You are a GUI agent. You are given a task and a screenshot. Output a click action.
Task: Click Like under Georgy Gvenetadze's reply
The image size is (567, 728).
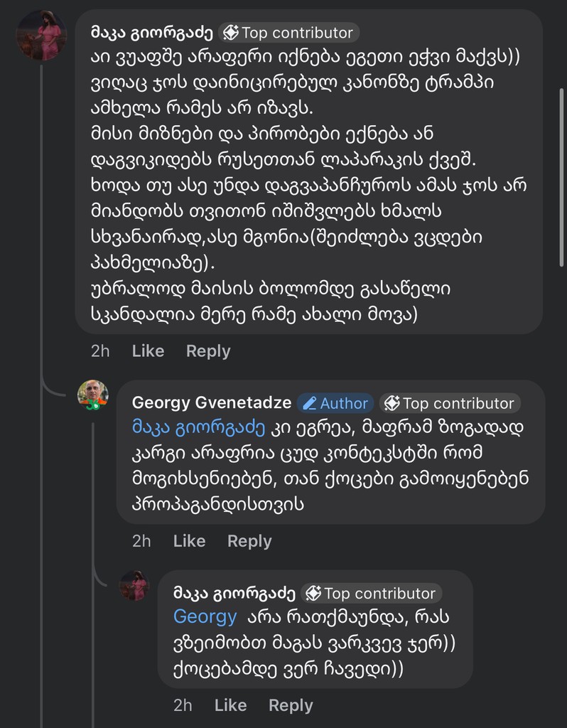pos(189,541)
